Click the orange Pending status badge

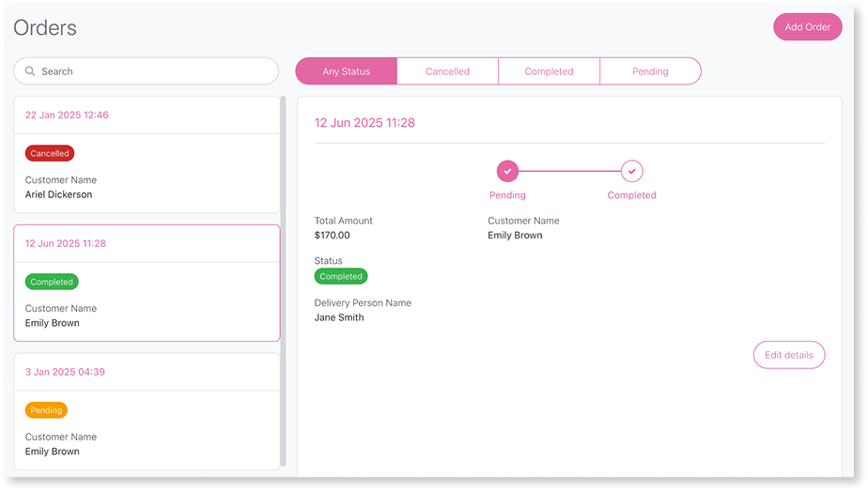coord(46,410)
